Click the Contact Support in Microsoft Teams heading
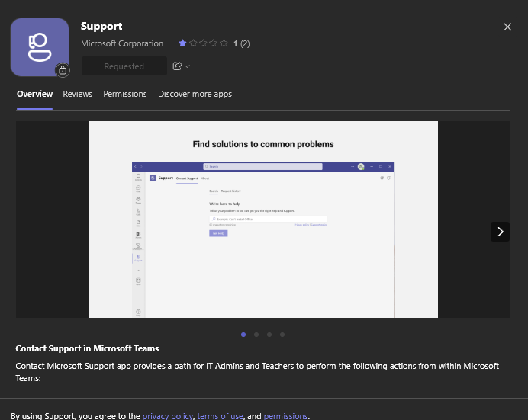 87,348
